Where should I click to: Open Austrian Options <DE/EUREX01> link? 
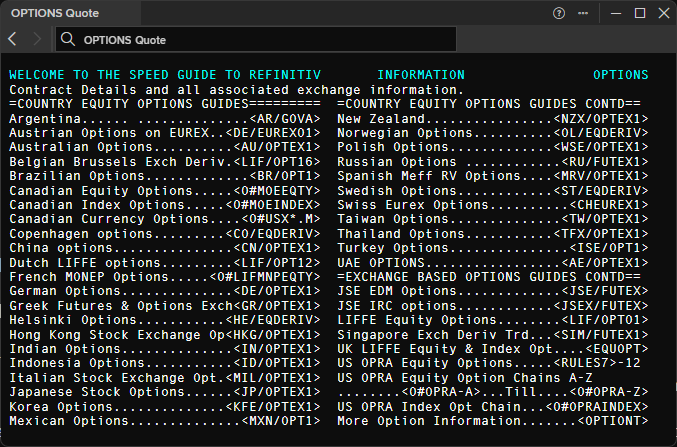pyautogui.click(x=273, y=133)
